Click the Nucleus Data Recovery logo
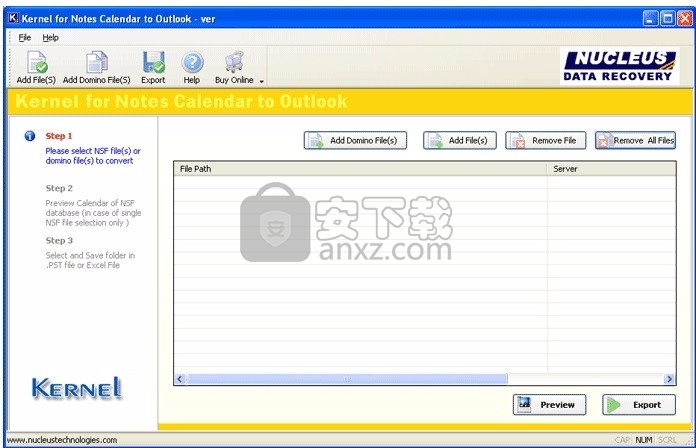 [x=619, y=66]
